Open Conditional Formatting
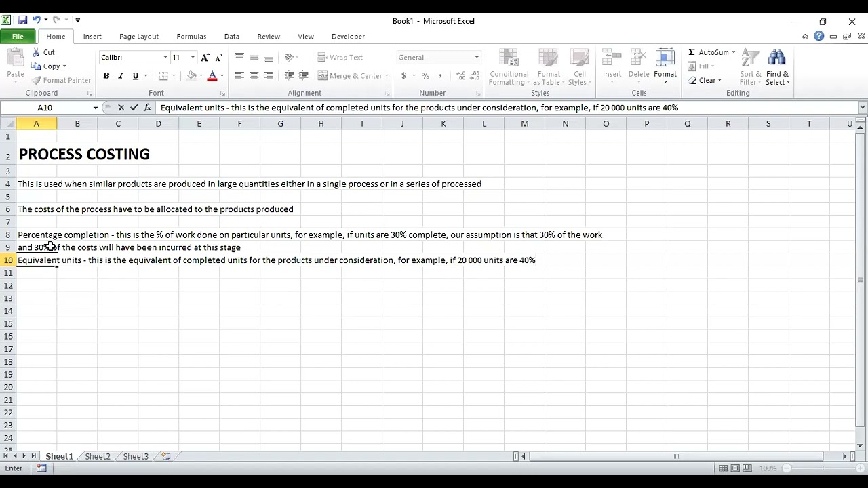 click(509, 67)
